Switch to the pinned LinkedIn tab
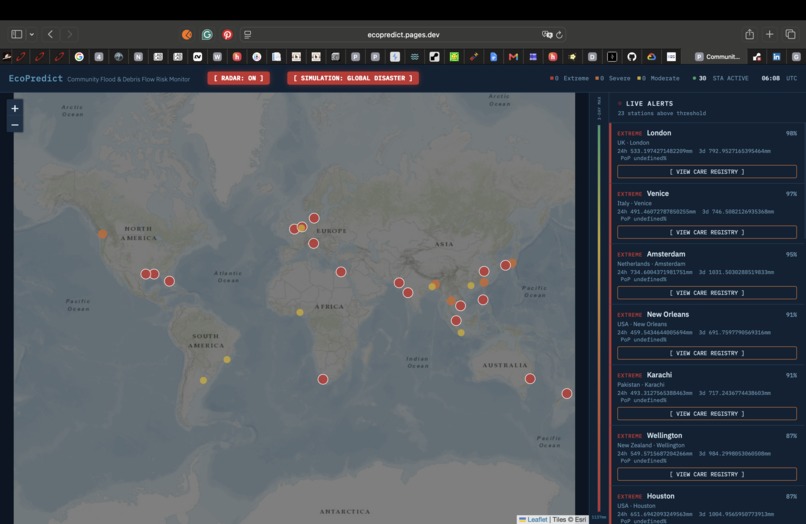This screenshot has width=806, height=524. 777,57
